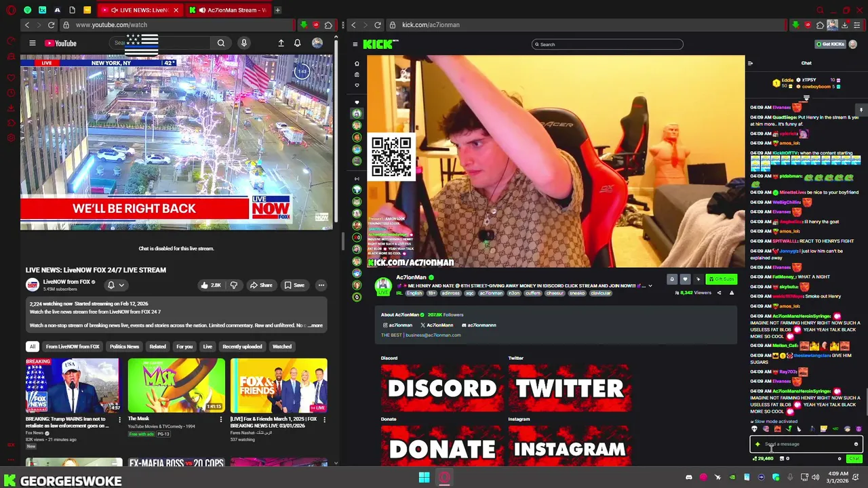868x488 pixels.
Task: Open options menu for Fox & Friends video
Action: coord(323,420)
